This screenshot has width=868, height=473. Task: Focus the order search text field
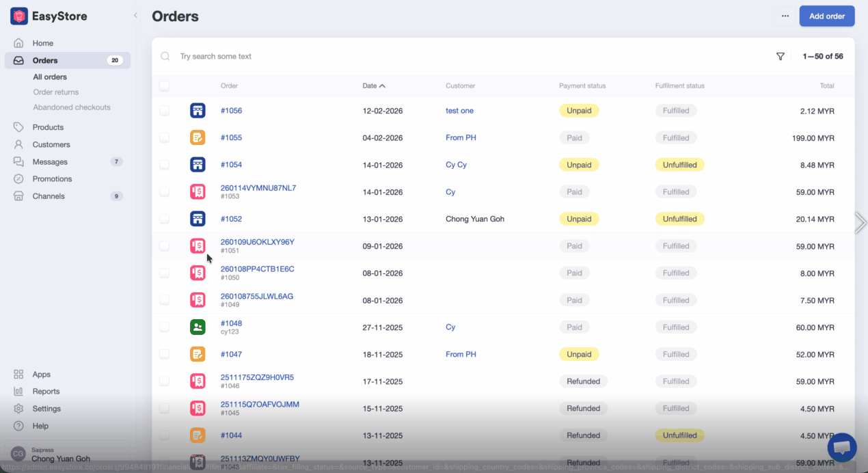410,57
